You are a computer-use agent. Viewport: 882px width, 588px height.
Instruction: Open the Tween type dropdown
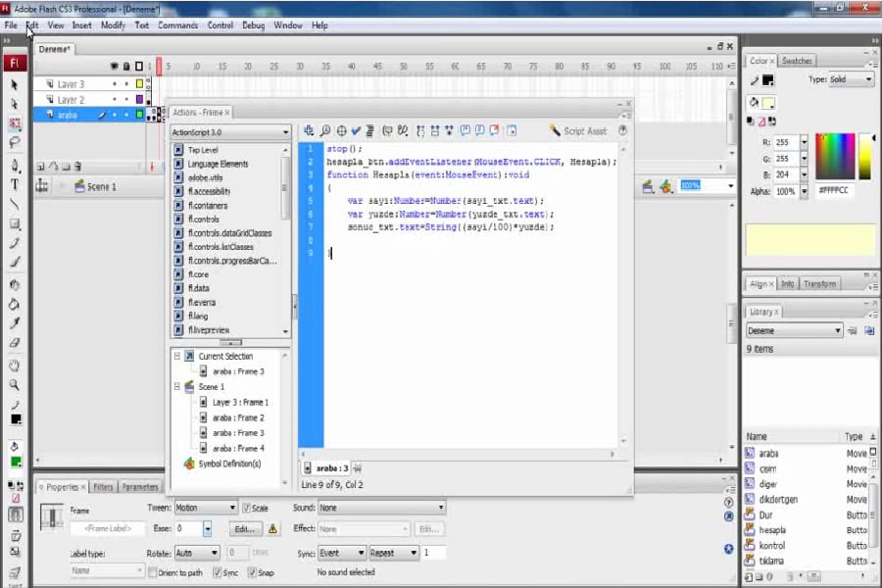pos(206,508)
